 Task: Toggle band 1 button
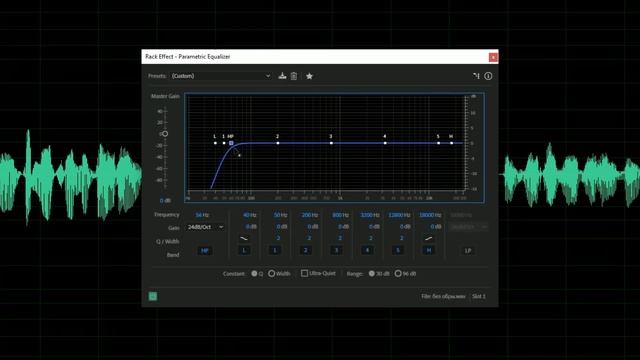(275, 251)
